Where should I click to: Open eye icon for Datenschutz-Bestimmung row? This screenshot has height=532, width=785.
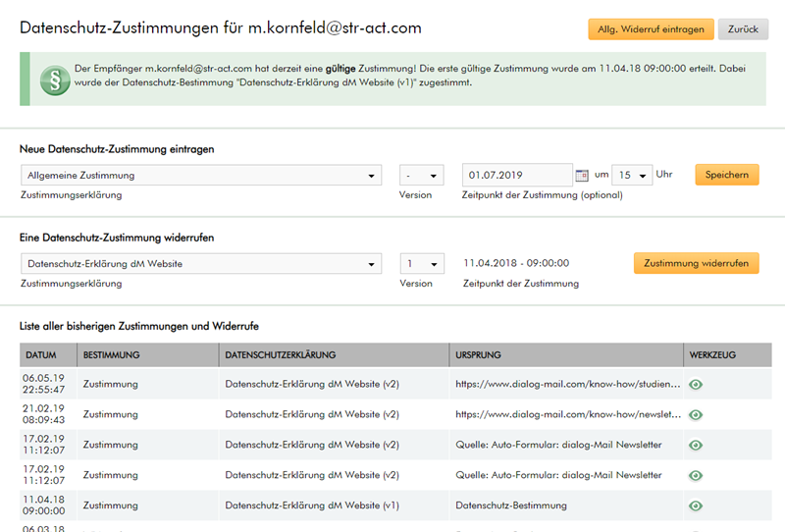pyautogui.click(x=696, y=505)
